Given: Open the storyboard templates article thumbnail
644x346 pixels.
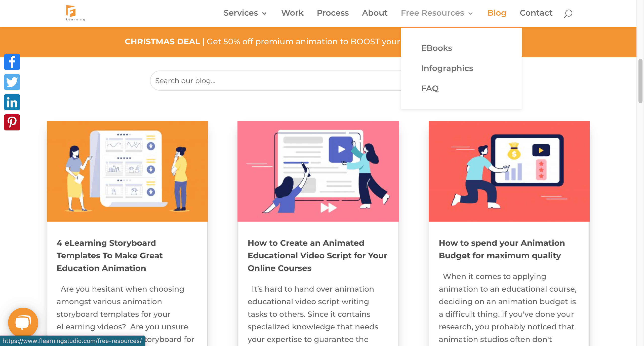Looking at the screenshot, I should point(127,171).
